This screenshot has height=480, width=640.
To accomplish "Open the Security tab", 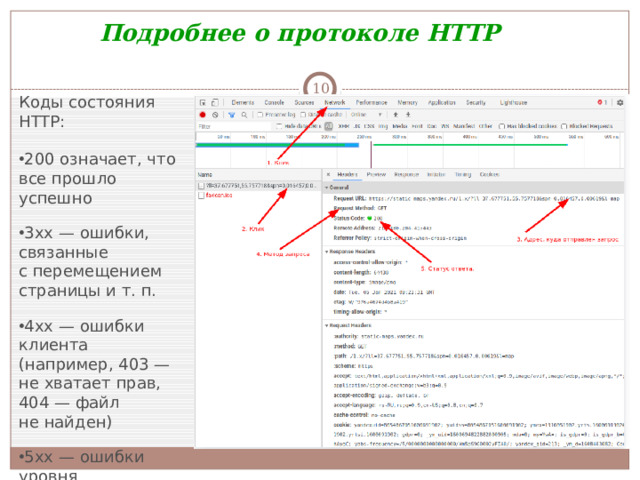I will [476, 102].
